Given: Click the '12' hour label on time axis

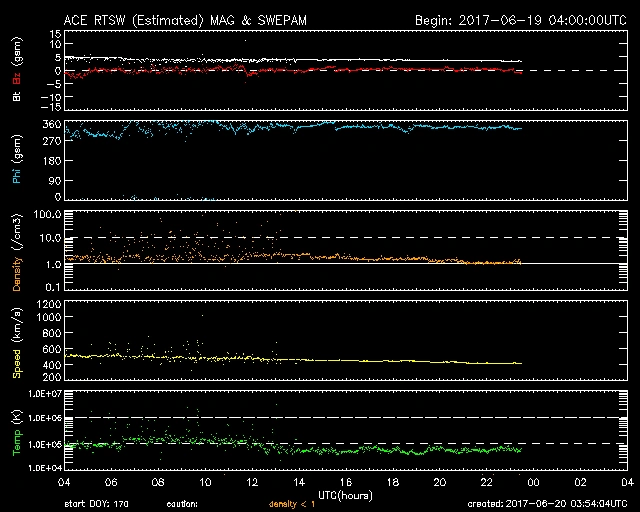Looking at the screenshot, I should [252, 483].
